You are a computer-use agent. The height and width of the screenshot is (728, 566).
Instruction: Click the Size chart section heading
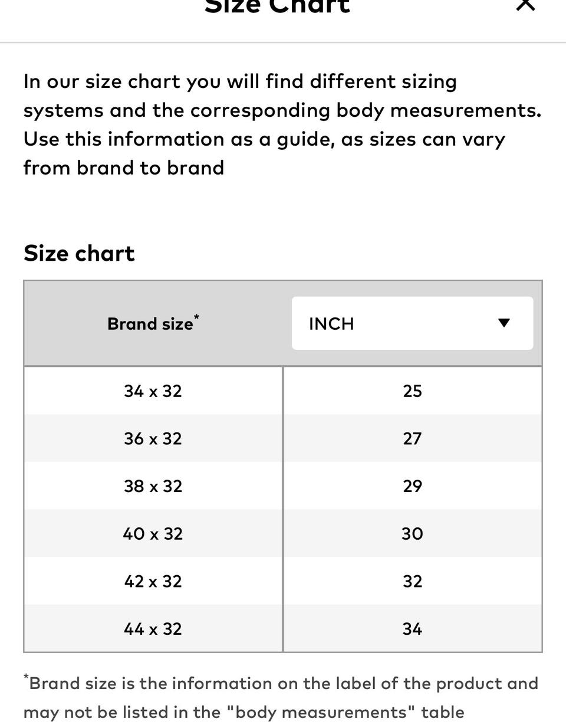79,253
